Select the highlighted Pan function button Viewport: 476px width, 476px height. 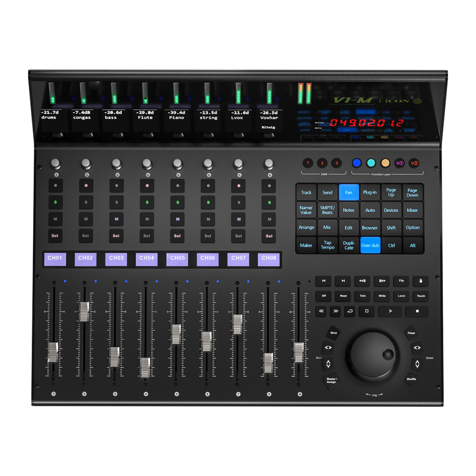click(349, 192)
